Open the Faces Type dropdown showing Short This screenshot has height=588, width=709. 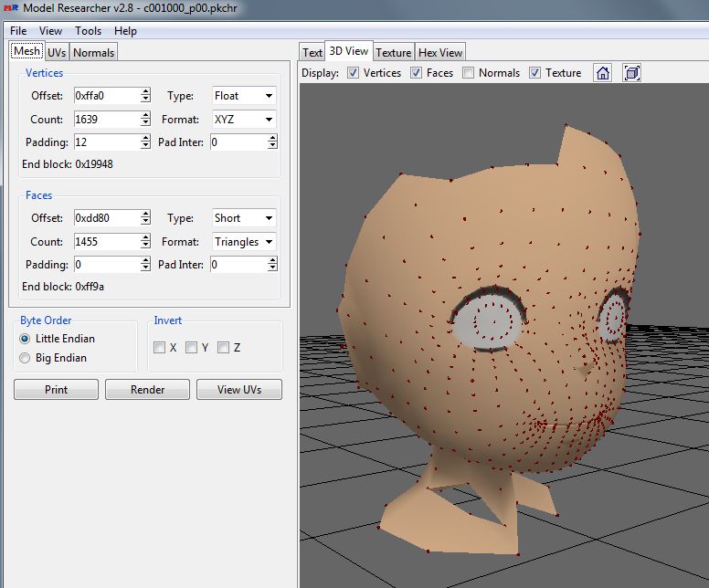click(244, 218)
